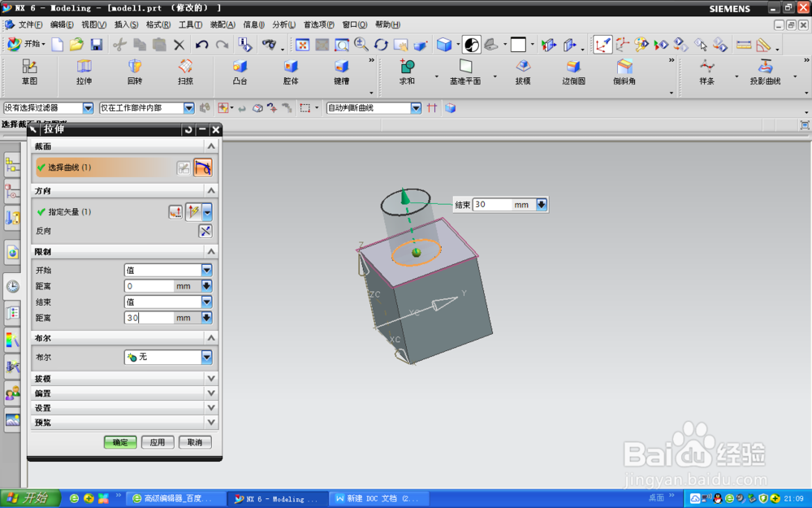
Task: Open the Edit (编辑) menu
Action: pos(62,25)
